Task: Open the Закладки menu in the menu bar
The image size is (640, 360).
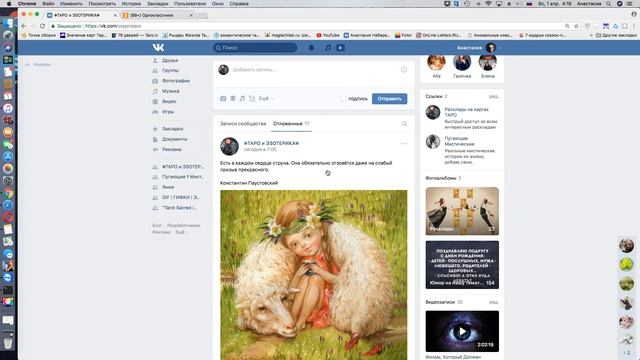Action: 158,4
